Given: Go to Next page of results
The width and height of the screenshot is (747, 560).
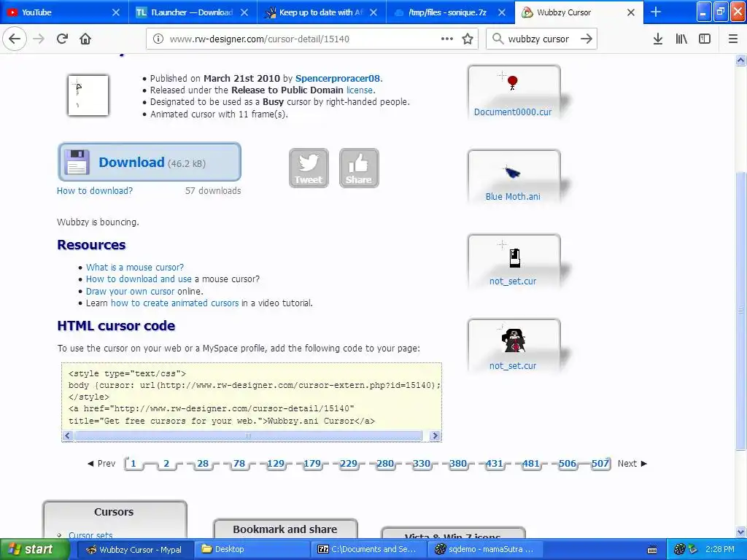Looking at the screenshot, I should pos(632,463).
